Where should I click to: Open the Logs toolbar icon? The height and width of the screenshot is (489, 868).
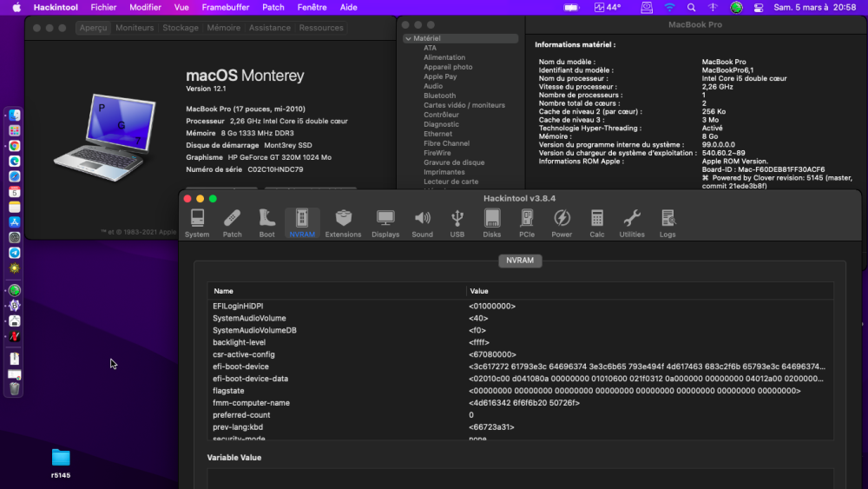(667, 223)
